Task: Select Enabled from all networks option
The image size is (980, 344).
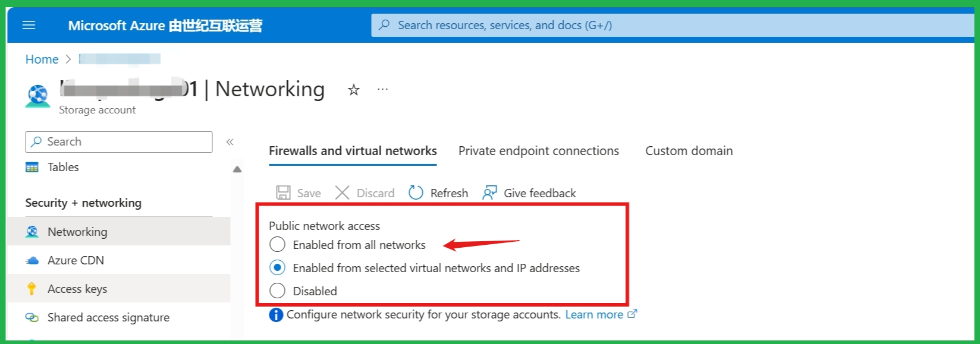Action: coord(278,245)
